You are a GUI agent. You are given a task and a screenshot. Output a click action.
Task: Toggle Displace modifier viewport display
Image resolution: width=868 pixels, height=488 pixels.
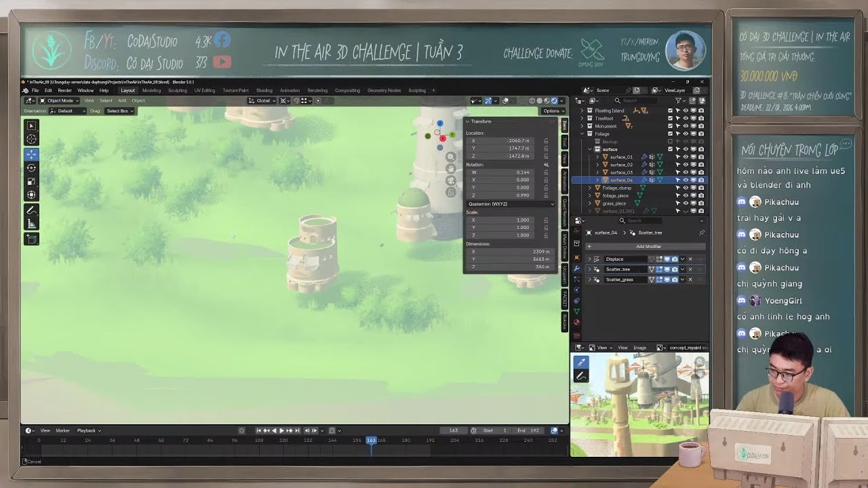[667, 259]
